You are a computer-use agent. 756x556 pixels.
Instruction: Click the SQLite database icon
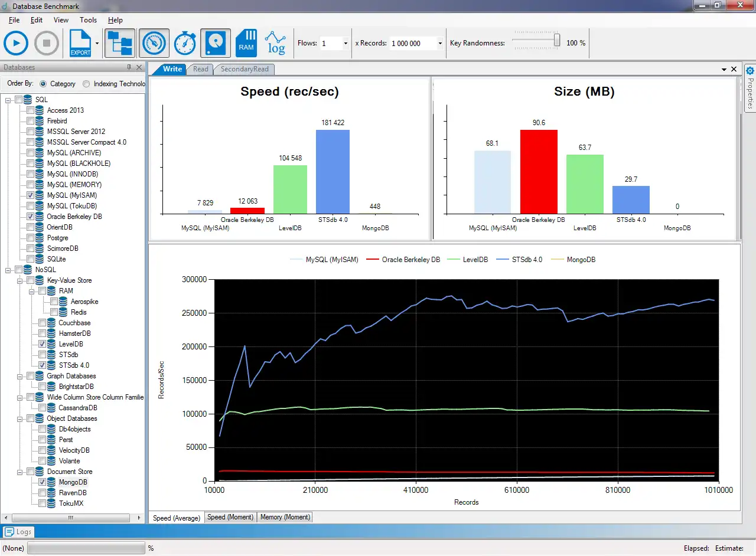[x=40, y=259]
